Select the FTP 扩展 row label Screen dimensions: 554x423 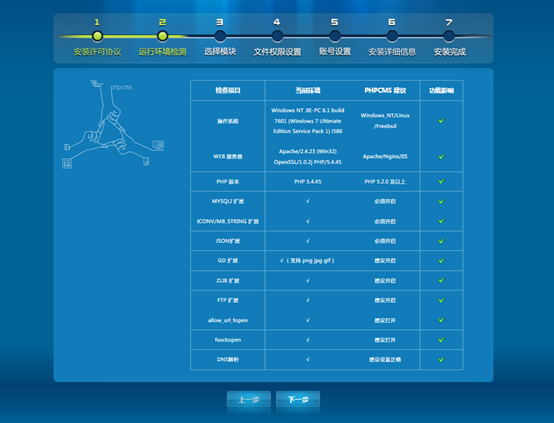228,300
